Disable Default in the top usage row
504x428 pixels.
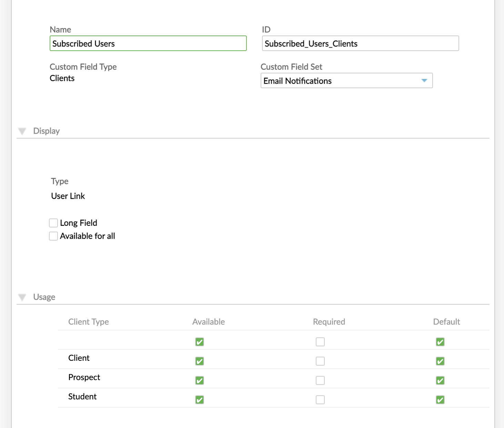(x=440, y=342)
